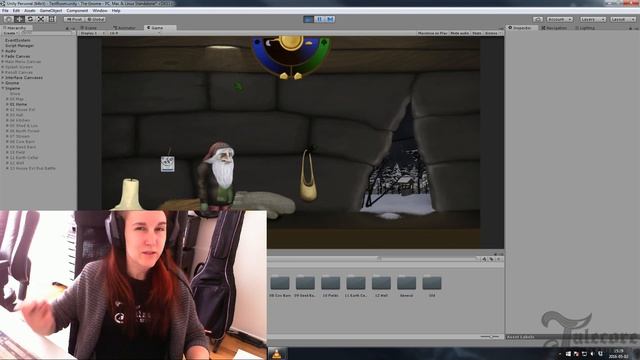The width and height of the screenshot is (640, 360).
Task: Select 01 Home in Hierarchy
Action: pos(18,104)
